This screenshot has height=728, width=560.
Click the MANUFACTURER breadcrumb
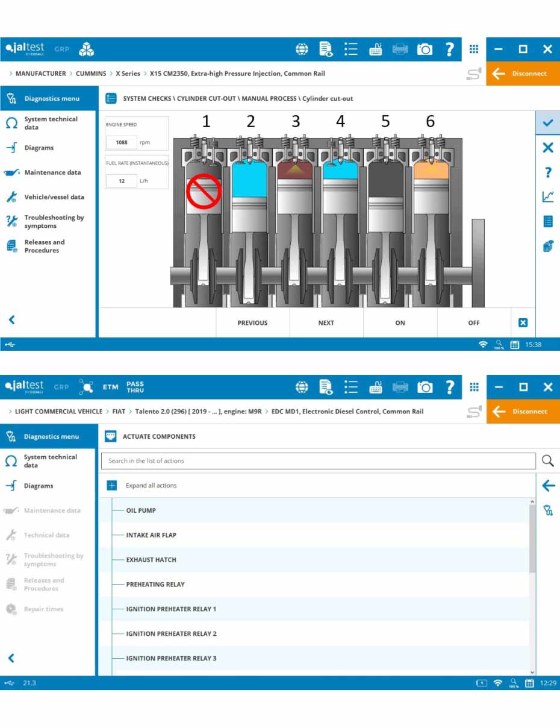click(x=41, y=74)
